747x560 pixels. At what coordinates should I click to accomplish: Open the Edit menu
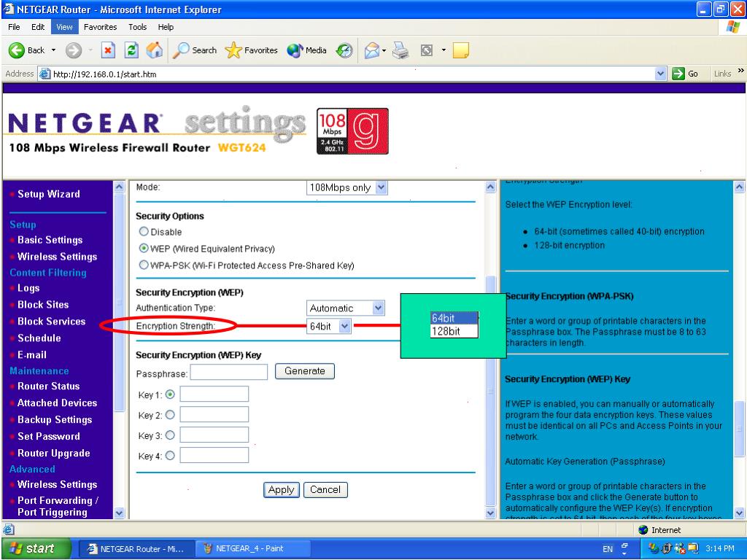tap(38, 27)
